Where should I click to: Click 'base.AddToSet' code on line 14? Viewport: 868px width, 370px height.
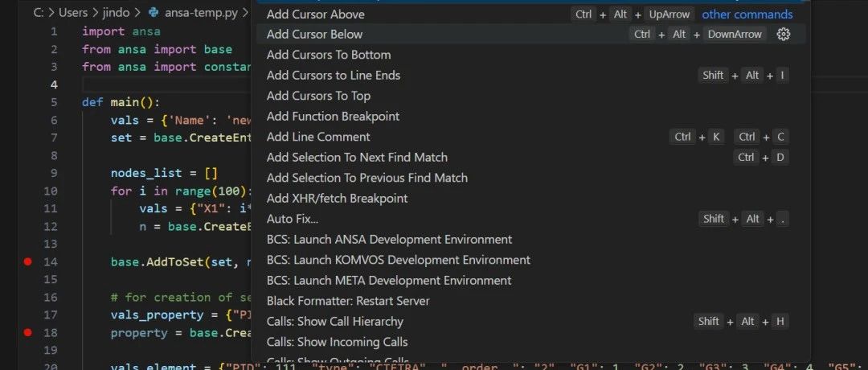click(x=181, y=262)
